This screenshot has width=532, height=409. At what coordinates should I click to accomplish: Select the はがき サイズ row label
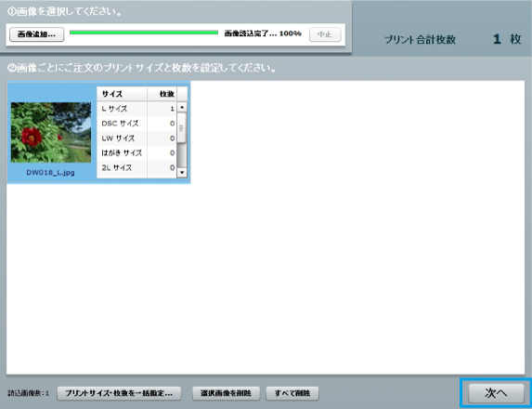pos(122,152)
